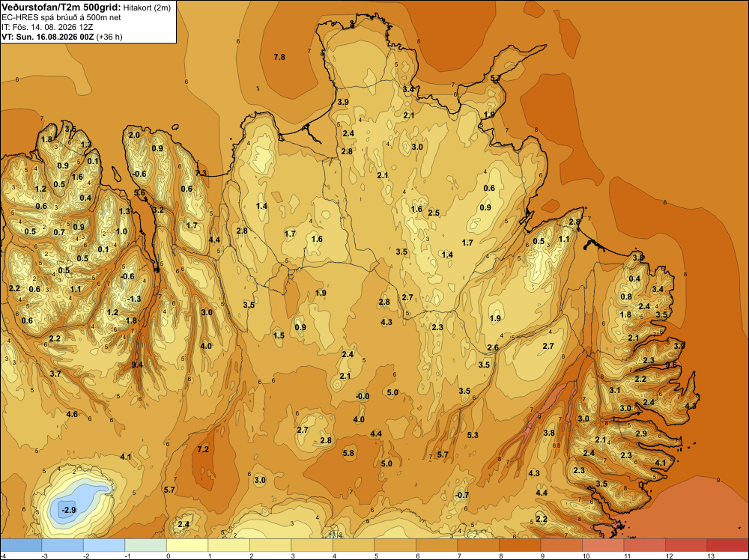749x560 pixels.
Task: Select the 5.3 temperature label
Action: point(473,435)
